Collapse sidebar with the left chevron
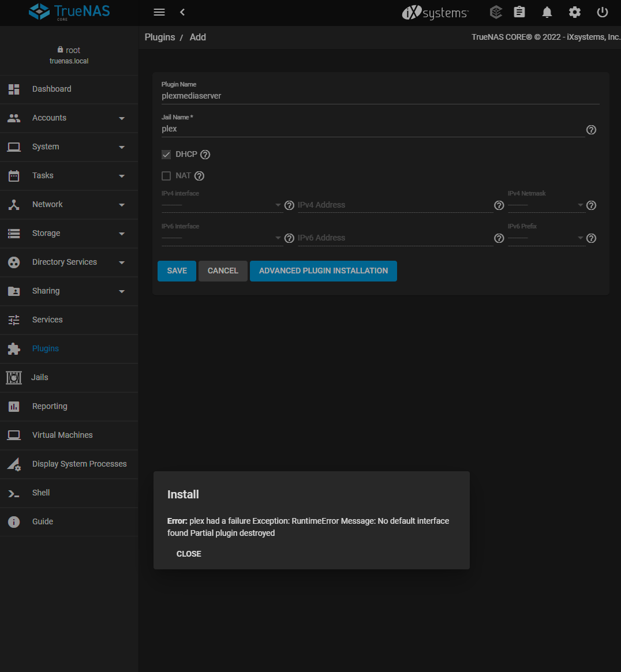This screenshot has height=672, width=621. pyautogui.click(x=182, y=12)
